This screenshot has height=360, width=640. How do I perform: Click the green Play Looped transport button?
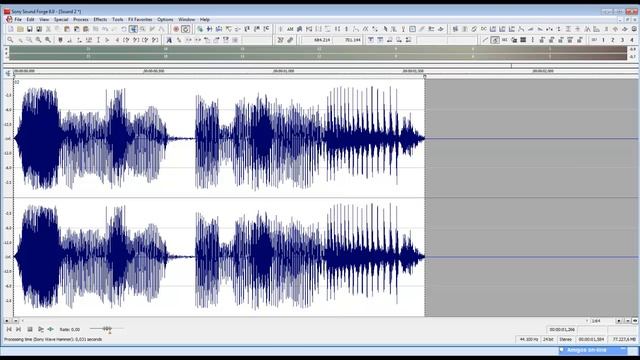tap(50, 329)
